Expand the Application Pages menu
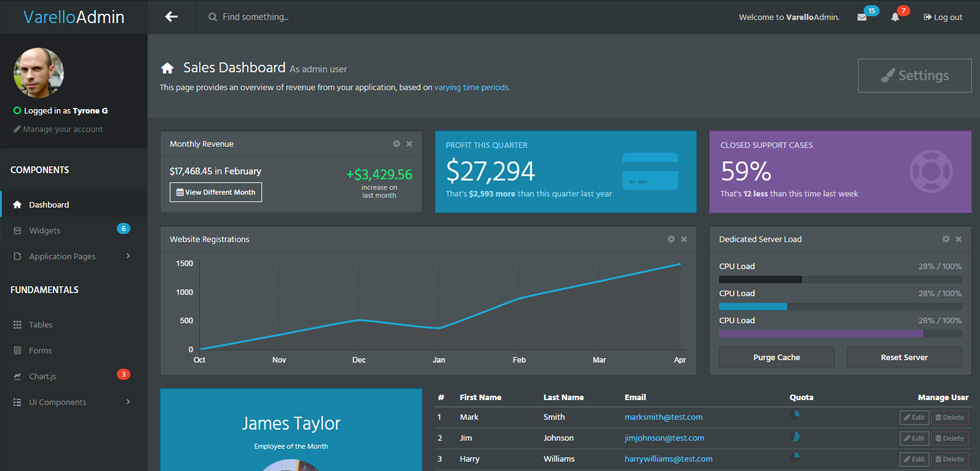This screenshot has width=980, height=471. coord(74,256)
